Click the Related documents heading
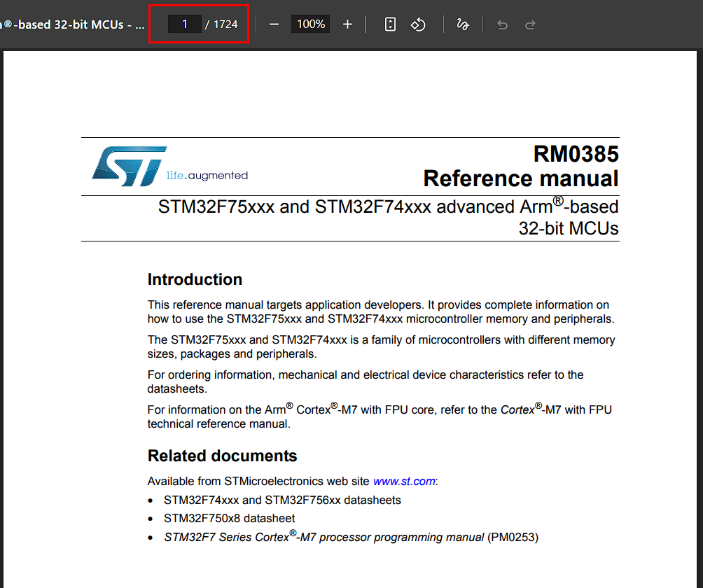 [x=223, y=456]
